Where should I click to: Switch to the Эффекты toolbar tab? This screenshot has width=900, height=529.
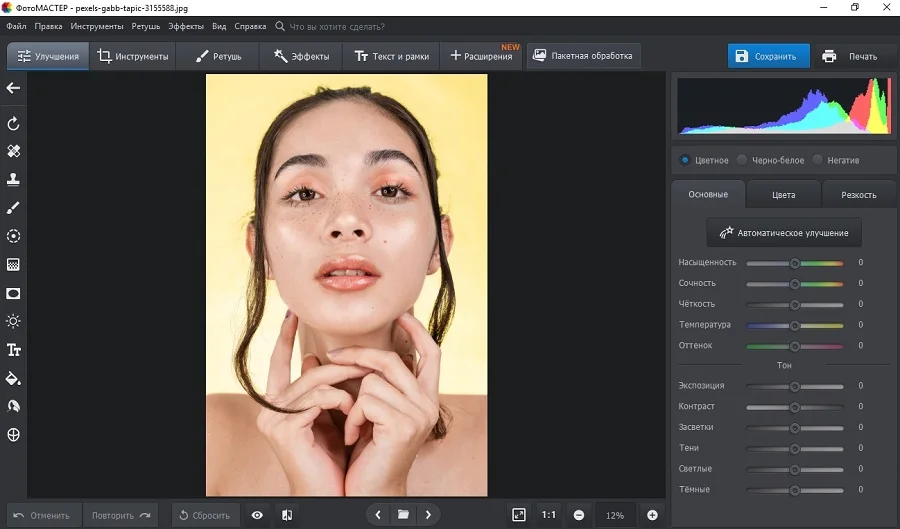301,56
